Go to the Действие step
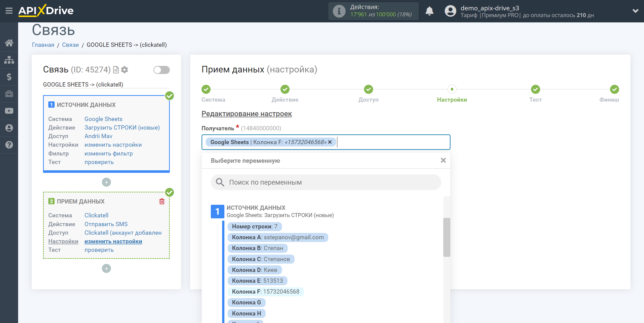 [285, 89]
